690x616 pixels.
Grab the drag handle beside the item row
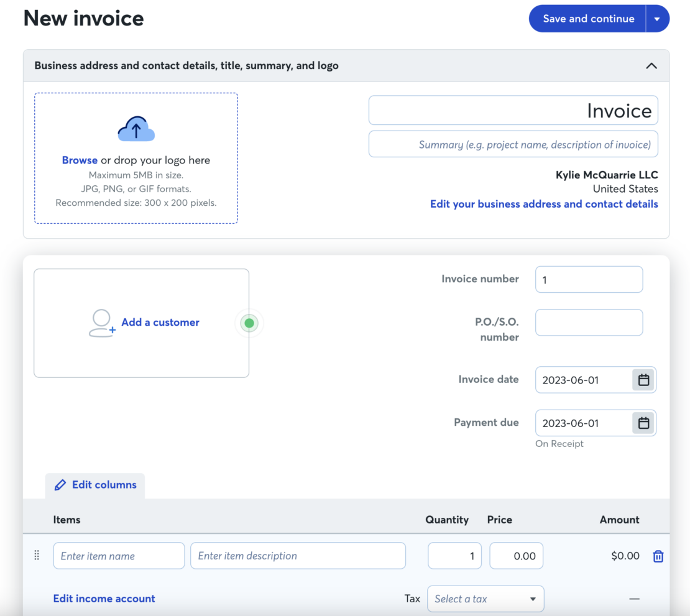tap(37, 555)
